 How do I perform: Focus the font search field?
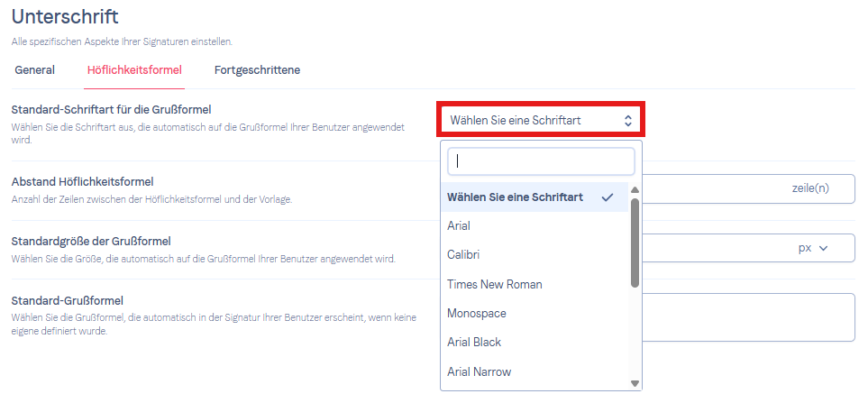(541, 161)
